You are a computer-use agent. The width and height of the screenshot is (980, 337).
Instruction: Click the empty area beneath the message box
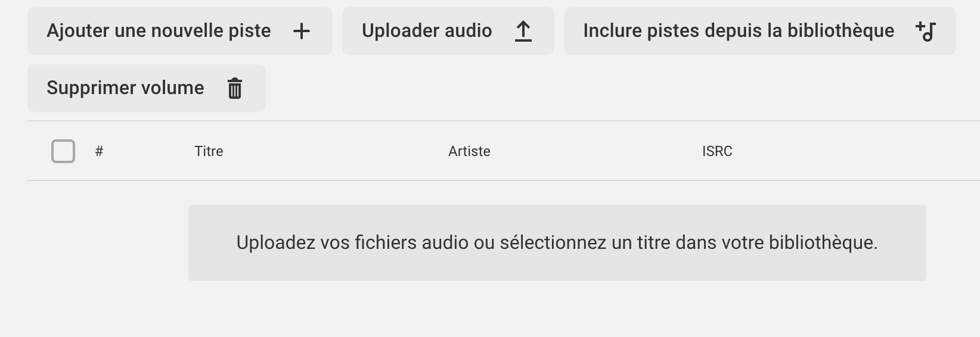[x=557, y=310]
